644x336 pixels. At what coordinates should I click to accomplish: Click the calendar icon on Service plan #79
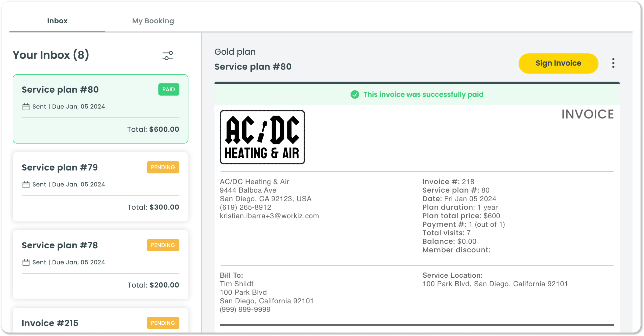(x=26, y=185)
